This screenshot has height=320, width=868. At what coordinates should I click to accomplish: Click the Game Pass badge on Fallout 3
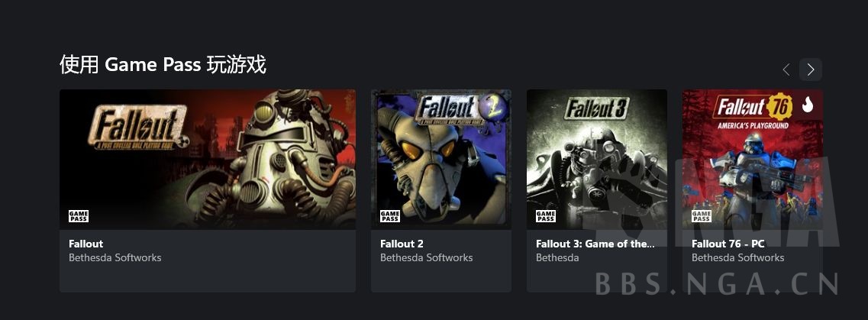tap(546, 216)
